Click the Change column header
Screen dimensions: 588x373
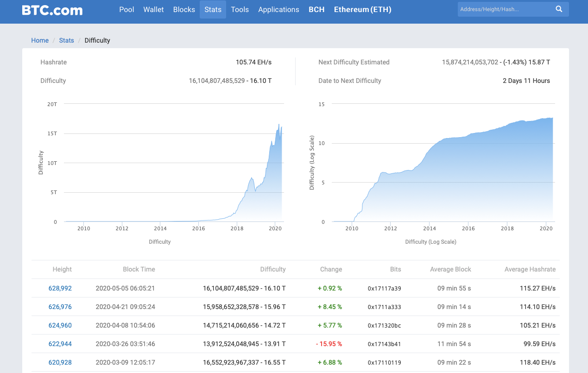coord(331,269)
